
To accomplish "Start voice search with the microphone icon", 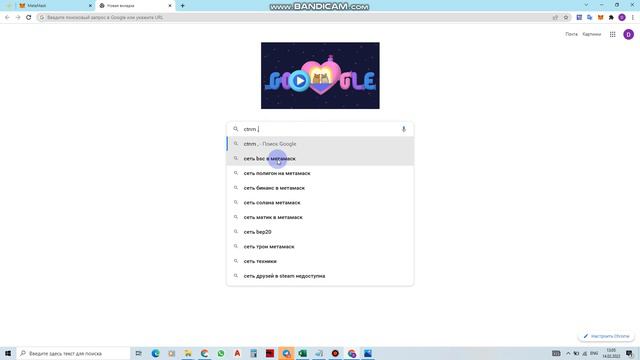I will coord(404,129).
